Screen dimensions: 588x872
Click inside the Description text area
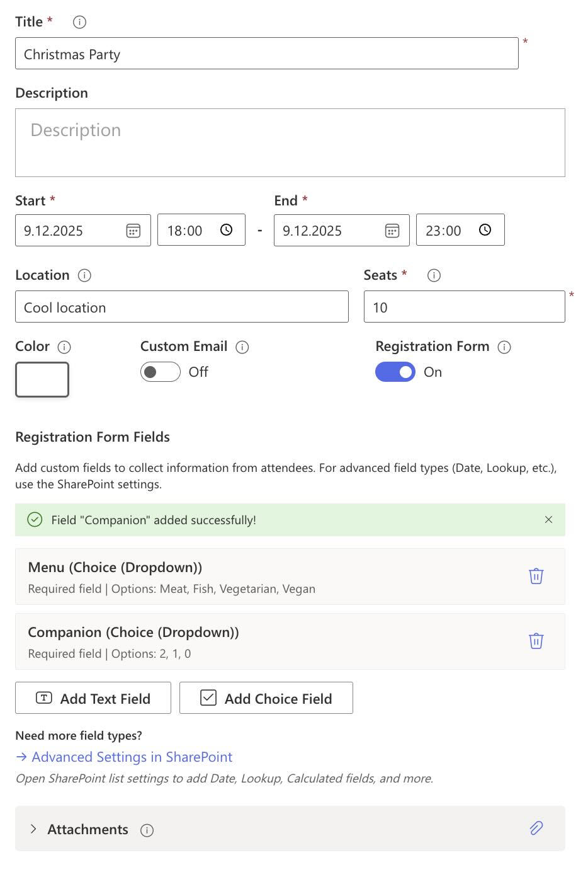(x=290, y=142)
